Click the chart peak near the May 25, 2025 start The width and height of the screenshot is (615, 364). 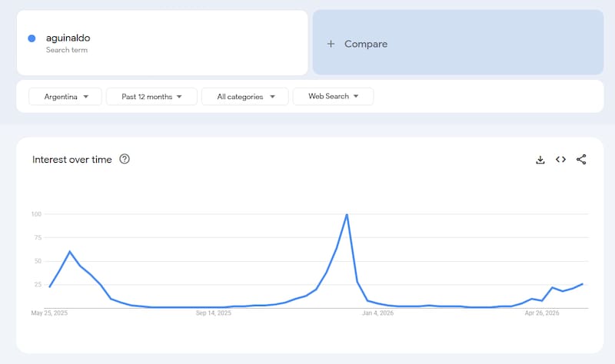tap(70, 251)
